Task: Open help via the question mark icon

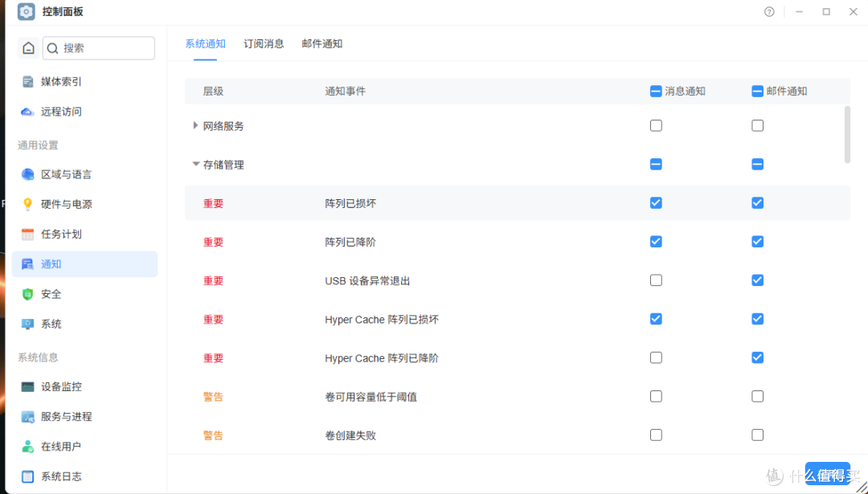Action: 769,11
